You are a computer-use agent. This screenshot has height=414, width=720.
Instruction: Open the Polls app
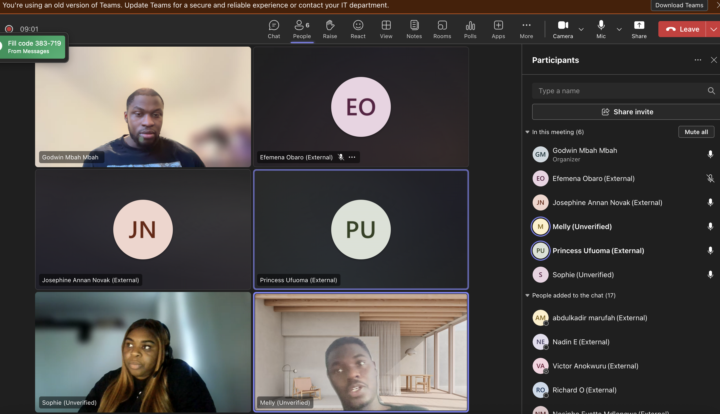[x=470, y=28]
